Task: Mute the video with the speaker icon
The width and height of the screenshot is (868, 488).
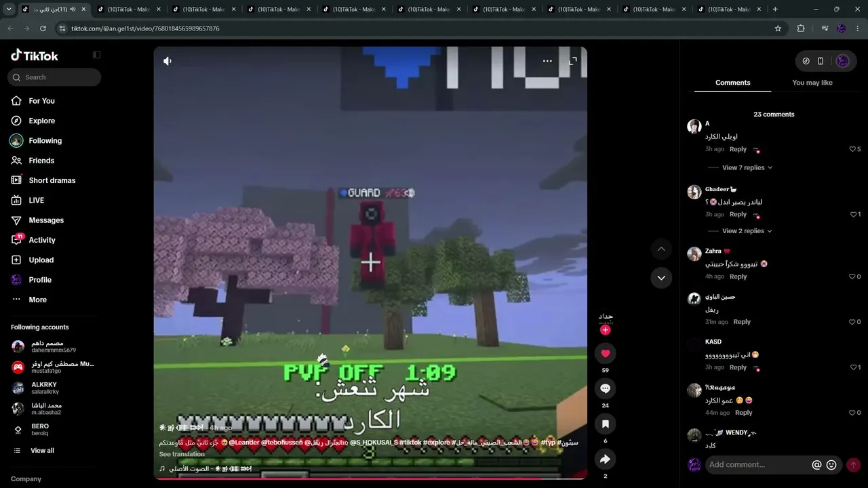Action: point(167,61)
